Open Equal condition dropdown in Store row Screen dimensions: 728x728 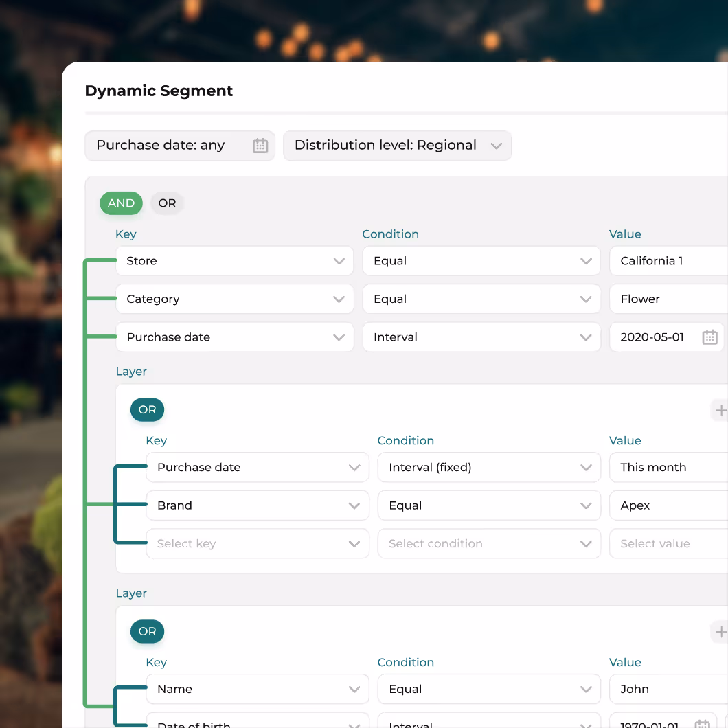coord(481,261)
